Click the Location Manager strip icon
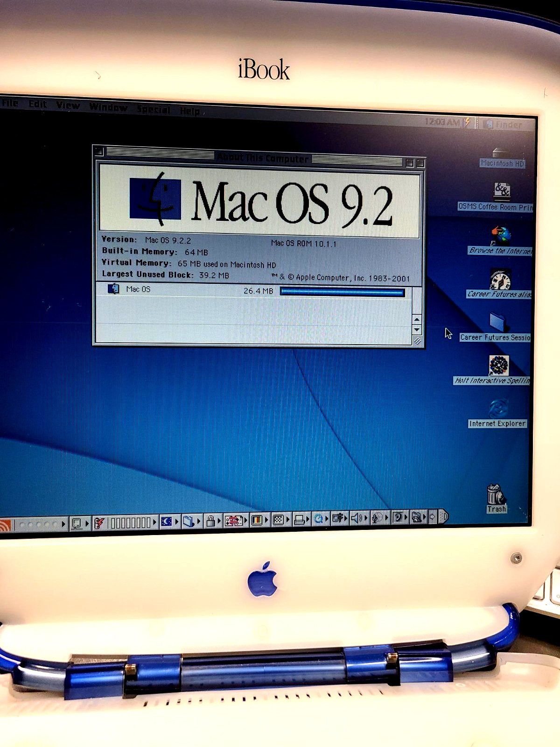The image size is (560, 747). tap(234, 520)
